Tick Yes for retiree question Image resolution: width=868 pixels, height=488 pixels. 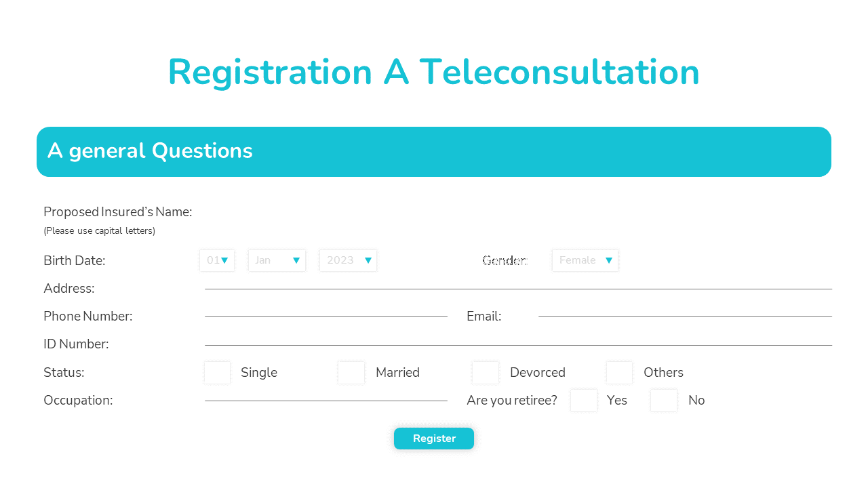tap(584, 401)
